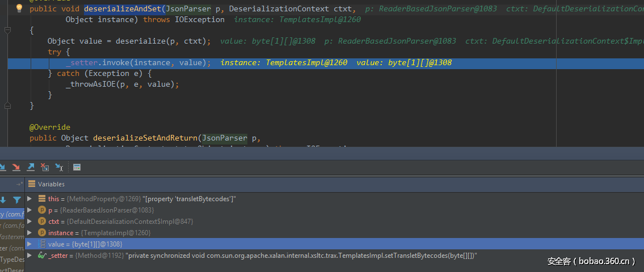644x272 pixels.
Task: Expand the '_setter' Method variable node
Action: point(30,256)
